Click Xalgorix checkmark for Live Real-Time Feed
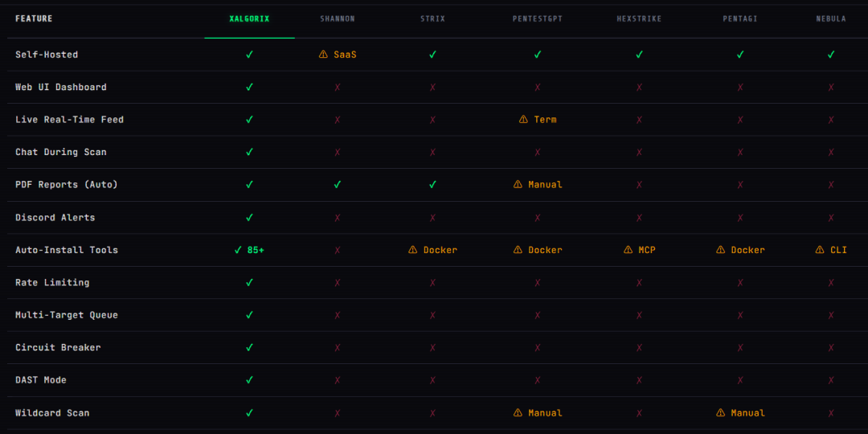 (249, 120)
